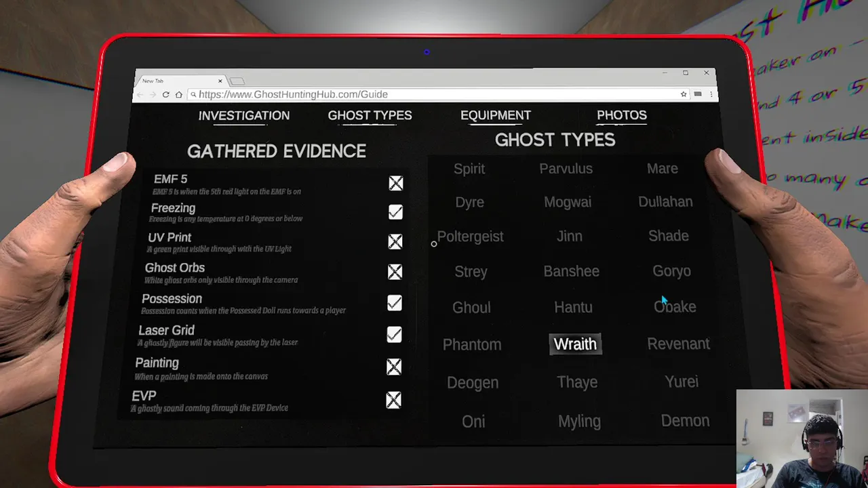The width and height of the screenshot is (868, 488).
Task: Select the Deogen ghost type
Action: tap(473, 383)
